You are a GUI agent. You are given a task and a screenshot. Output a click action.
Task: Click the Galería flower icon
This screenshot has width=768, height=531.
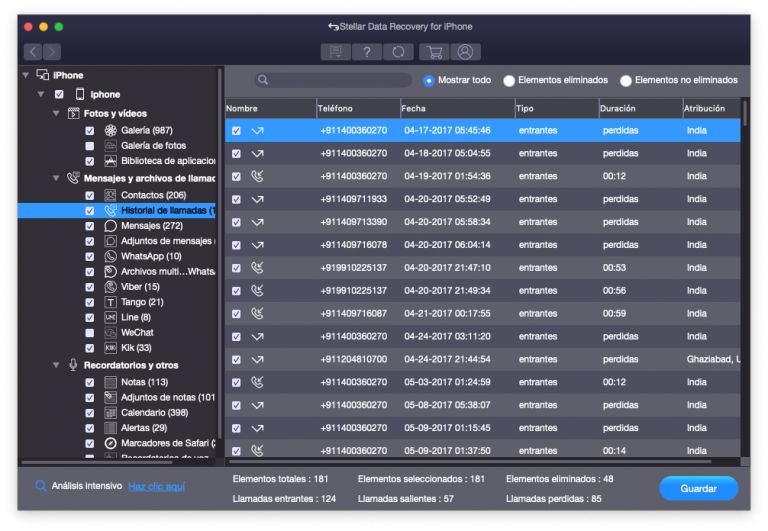pyautogui.click(x=111, y=130)
